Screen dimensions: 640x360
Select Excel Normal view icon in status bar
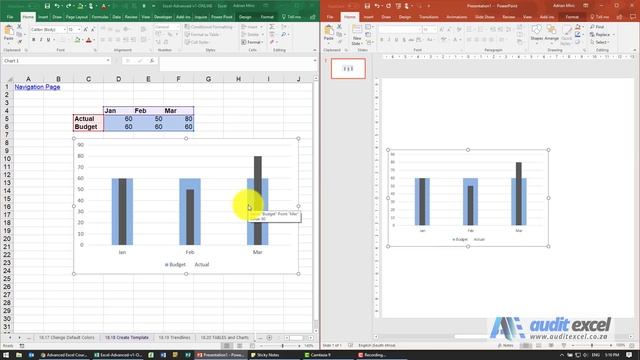point(227,346)
